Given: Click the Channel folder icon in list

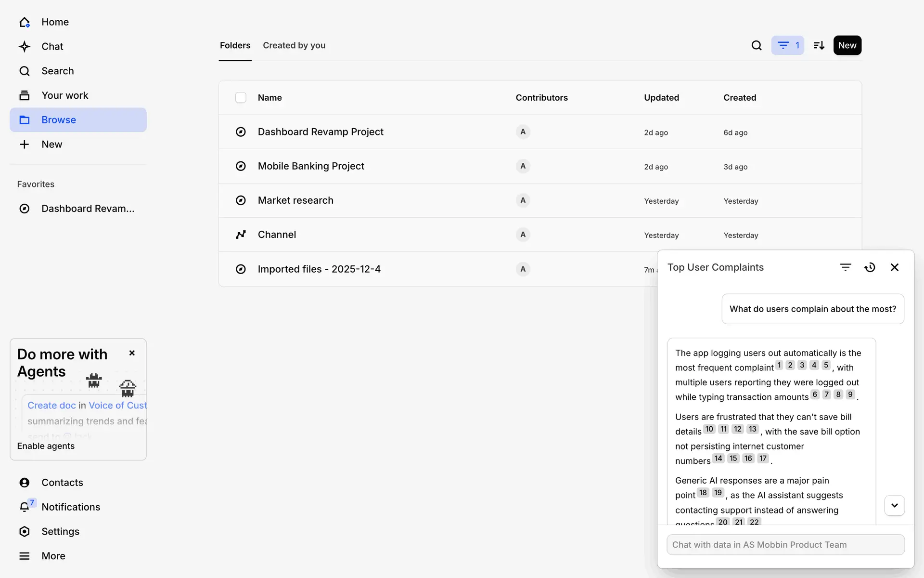Looking at the screenshot, I should [x=241, y=235].
